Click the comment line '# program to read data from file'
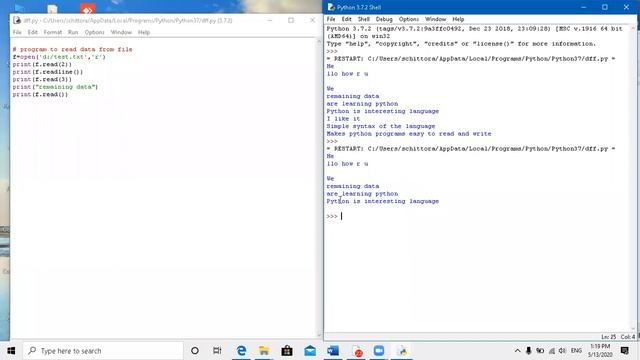The image size is (640, 360). (x=73, y=49)
